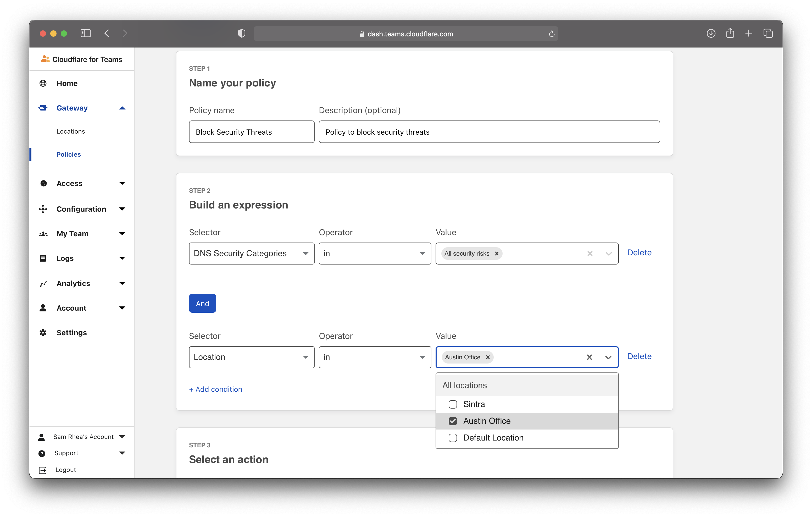Click the Logs document icon
This screenshot has width=812, height=517.
click(x=43, y=258)
